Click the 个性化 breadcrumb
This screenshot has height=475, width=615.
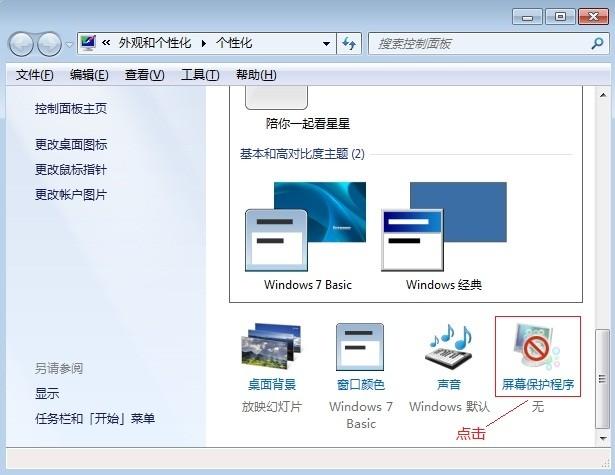click(234, 43)
